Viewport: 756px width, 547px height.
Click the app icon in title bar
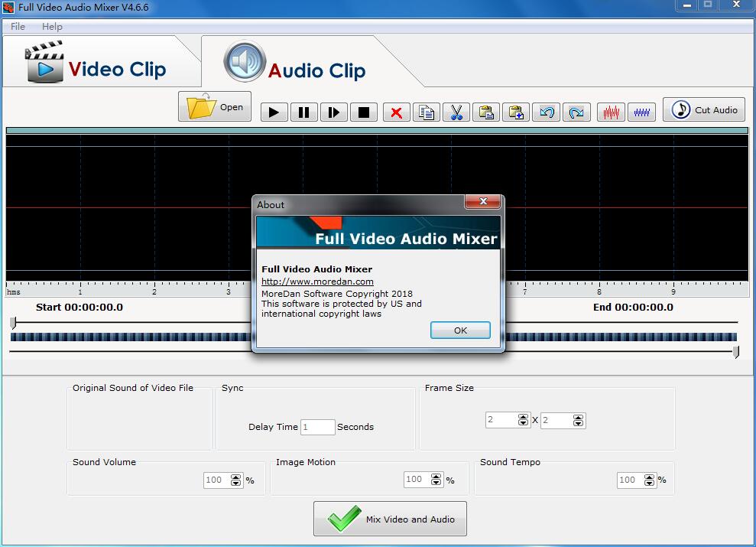[8, 7]
